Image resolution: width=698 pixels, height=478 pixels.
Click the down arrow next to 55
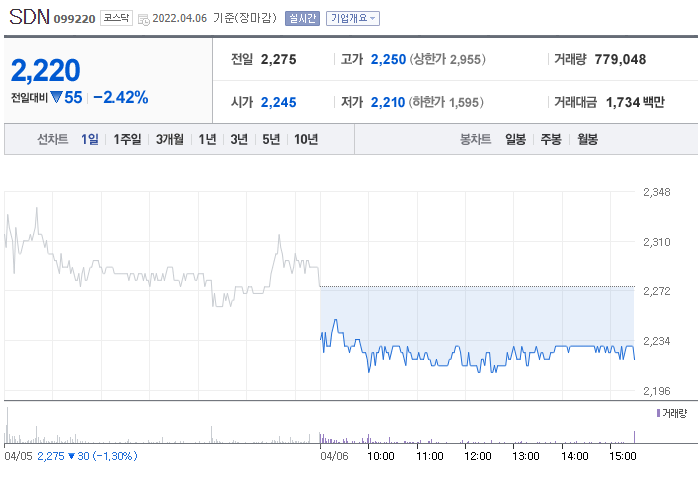point(56,97)
